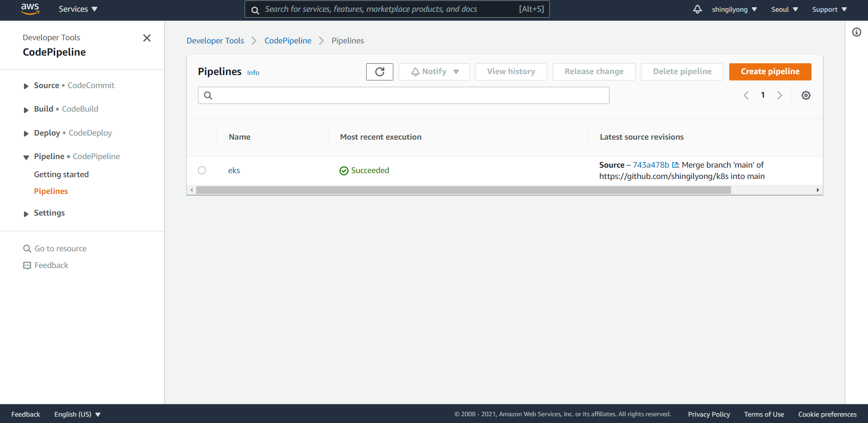Click the View history button
Viewport: 868px width, 423px height.
click(511, 72)
